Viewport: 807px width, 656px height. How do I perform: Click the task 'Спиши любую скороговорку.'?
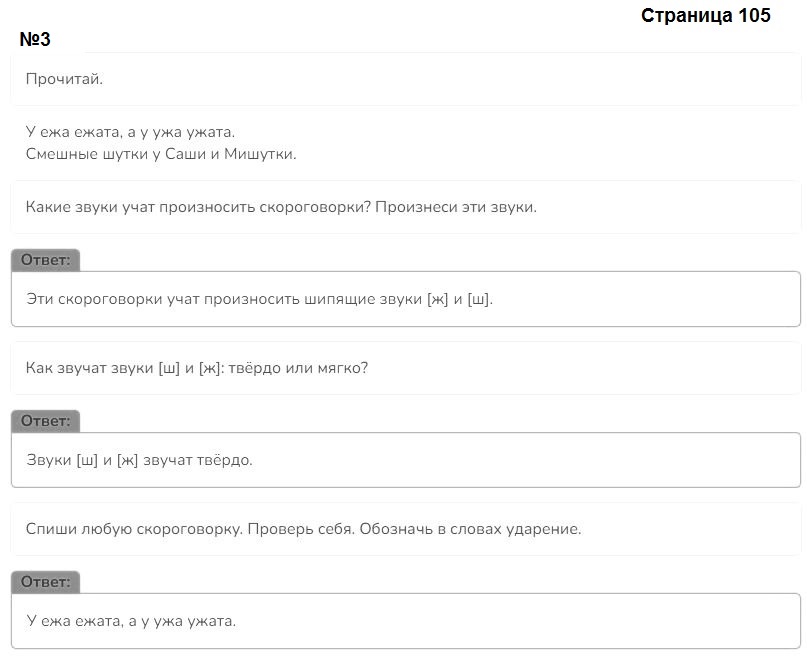pyautogui.click(x=134, y=529)
